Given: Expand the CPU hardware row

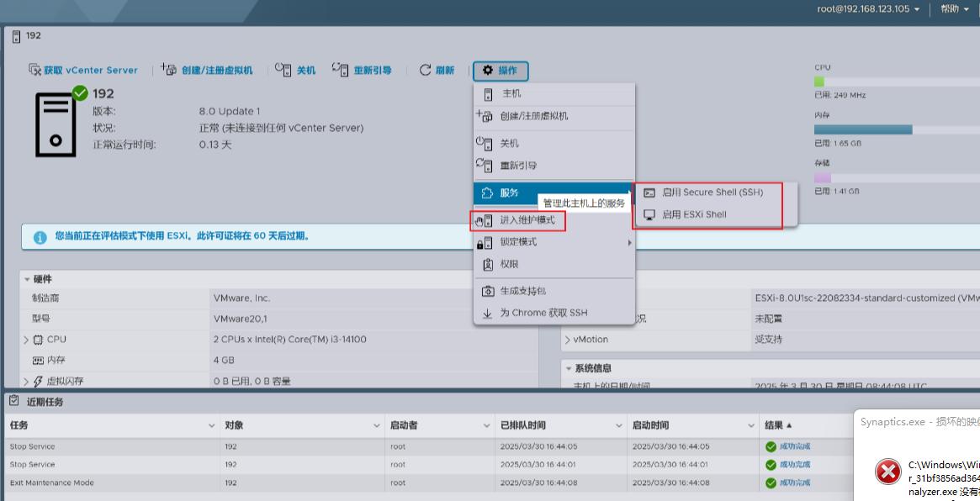Looking at the screenshot, I should (x=26, y=340).
